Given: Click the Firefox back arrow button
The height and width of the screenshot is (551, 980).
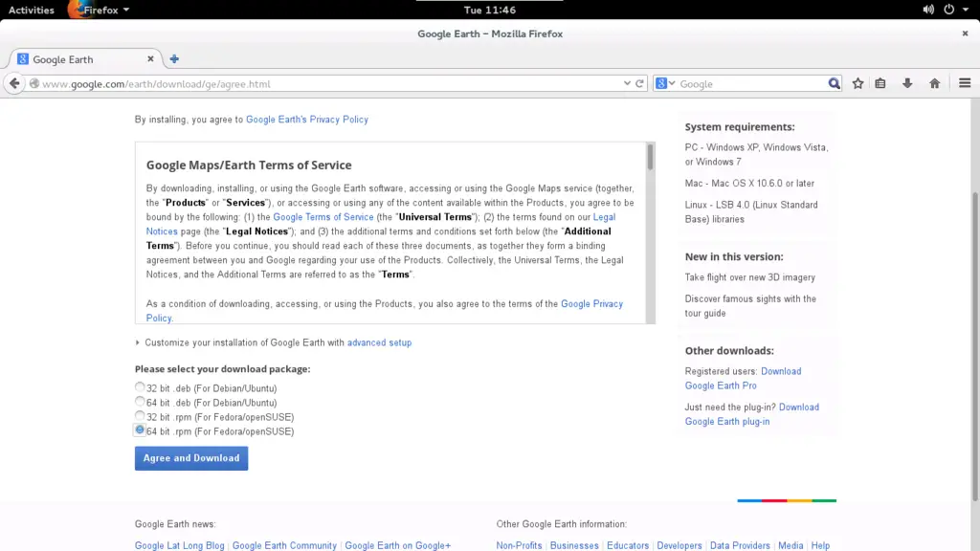Looking at the screenshot, I should coord(14,83).
